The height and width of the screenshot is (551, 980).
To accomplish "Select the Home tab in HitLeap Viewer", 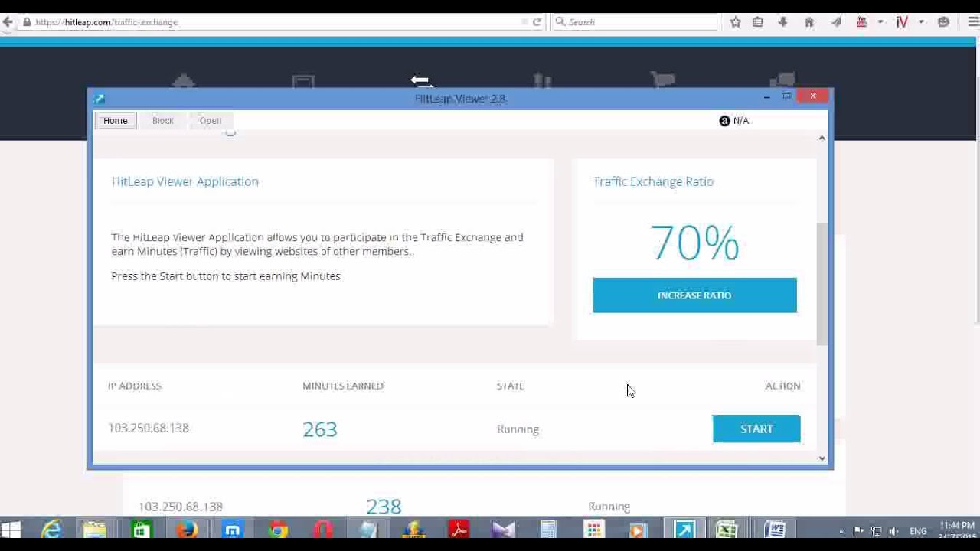I will pos(116,120).
